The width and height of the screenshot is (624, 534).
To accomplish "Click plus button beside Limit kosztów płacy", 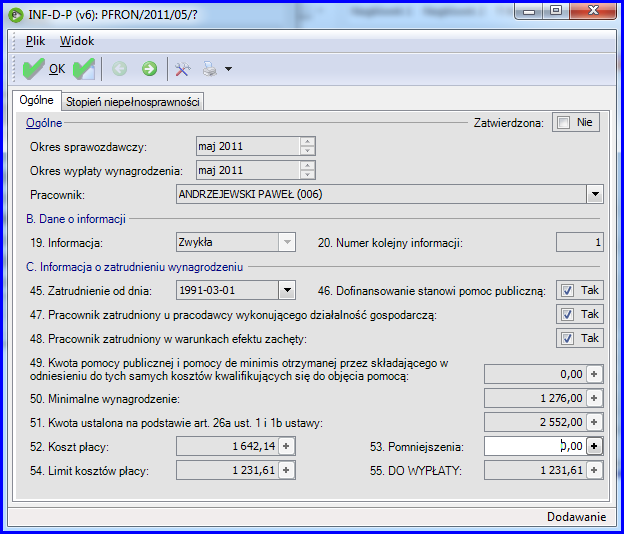I will click(286, 470).
